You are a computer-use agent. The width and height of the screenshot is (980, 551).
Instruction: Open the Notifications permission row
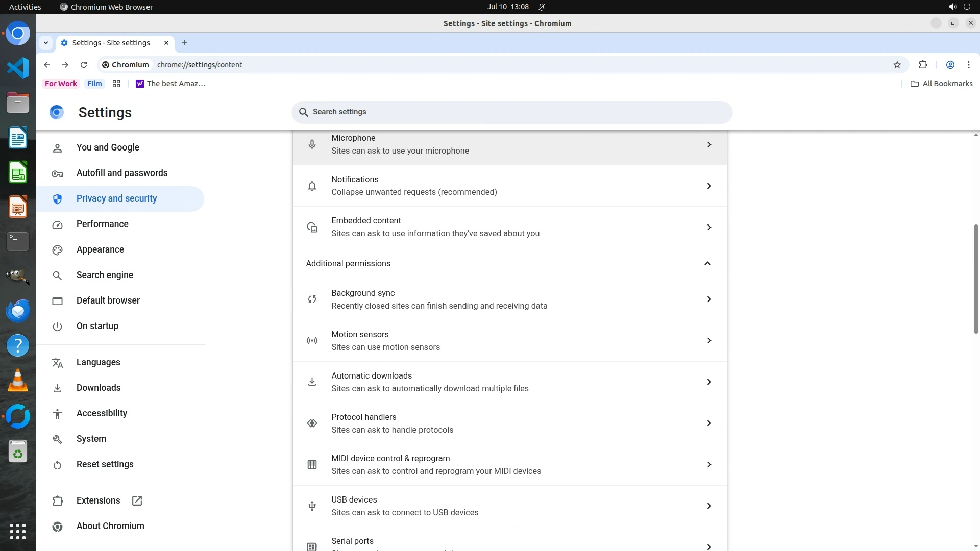(x=509, y=186)
